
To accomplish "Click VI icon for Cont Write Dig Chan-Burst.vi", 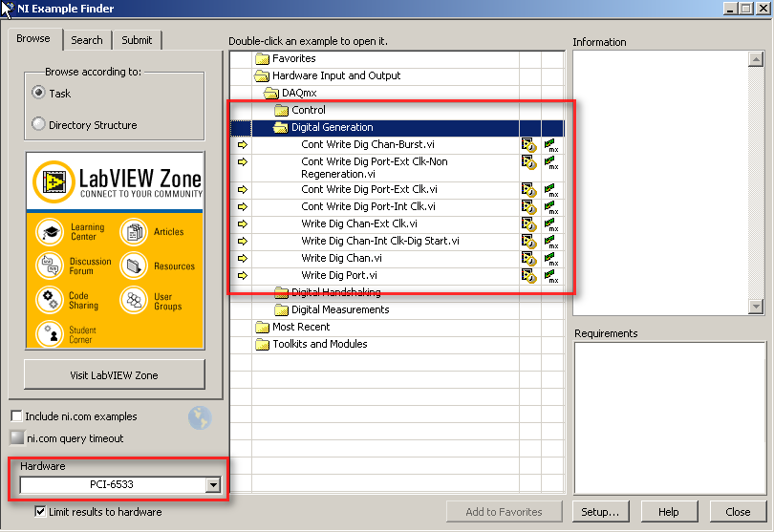I will click(x=528, y=145).
